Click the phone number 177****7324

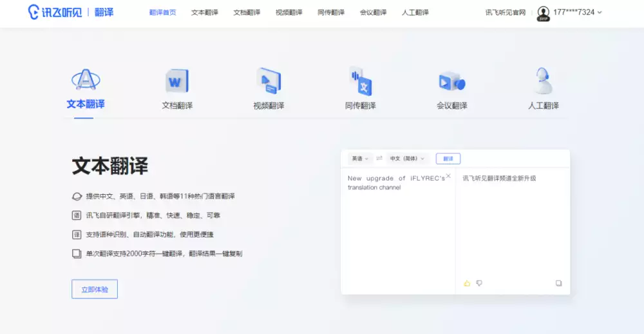(x=574, y=12)
